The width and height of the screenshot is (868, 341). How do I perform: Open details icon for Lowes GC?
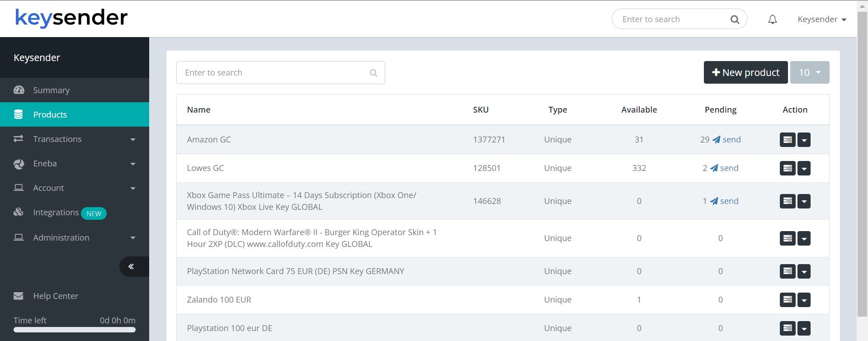pos(787,168)
